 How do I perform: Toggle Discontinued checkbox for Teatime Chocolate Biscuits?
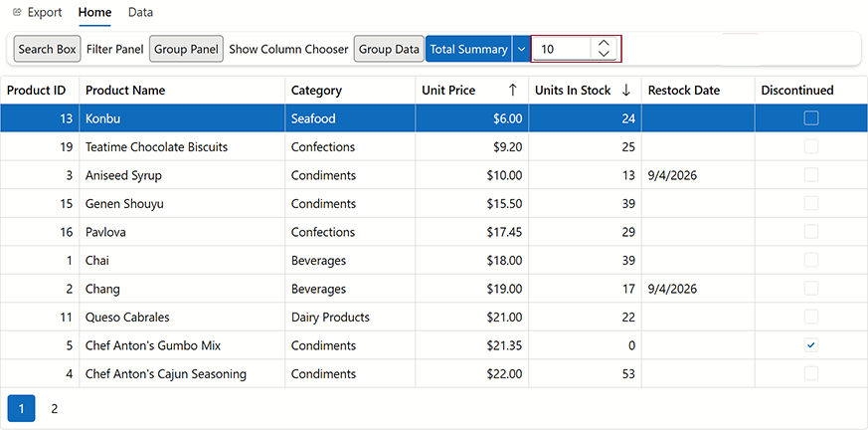click(x=811, y=146)
